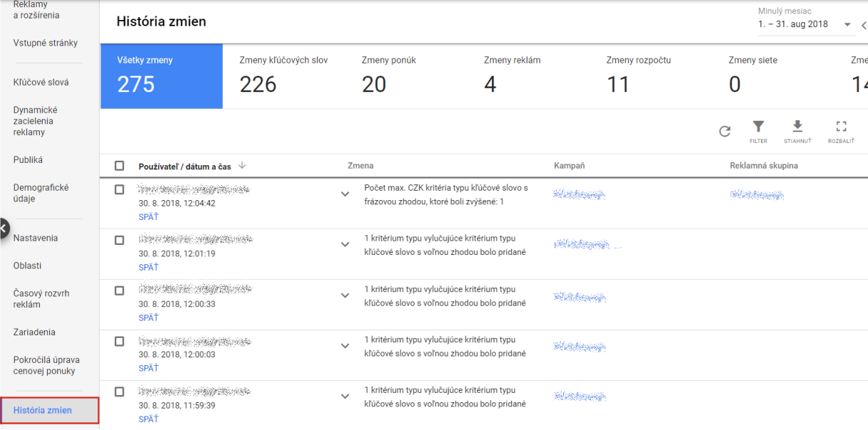This screenshot has width=868, height=430.
Task: Open Kľúčové slová in sidebar
Action: [41, 82]
